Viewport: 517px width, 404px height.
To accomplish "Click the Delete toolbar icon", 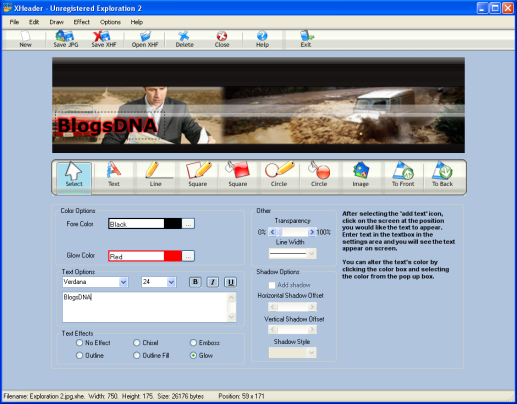I will (184, 39).
